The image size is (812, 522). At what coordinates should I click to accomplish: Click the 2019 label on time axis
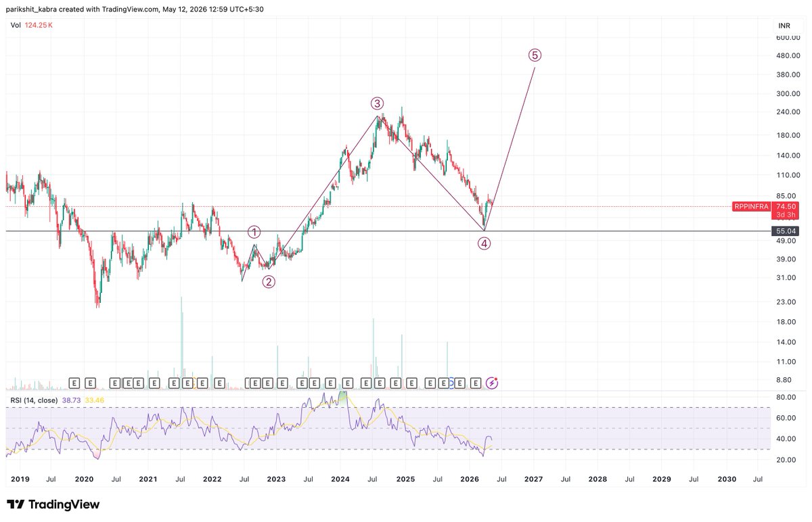19,479
